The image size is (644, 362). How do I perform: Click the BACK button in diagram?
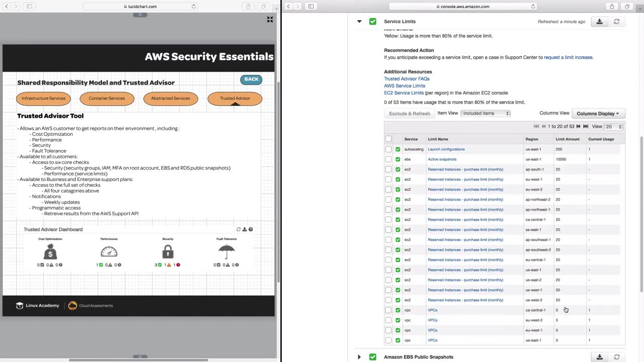[251, 79]
